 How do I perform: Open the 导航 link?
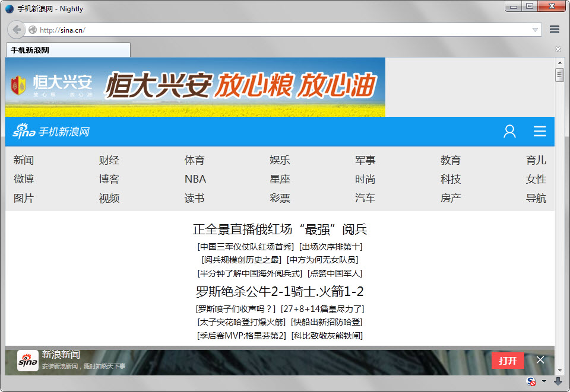tap(536, 198)
